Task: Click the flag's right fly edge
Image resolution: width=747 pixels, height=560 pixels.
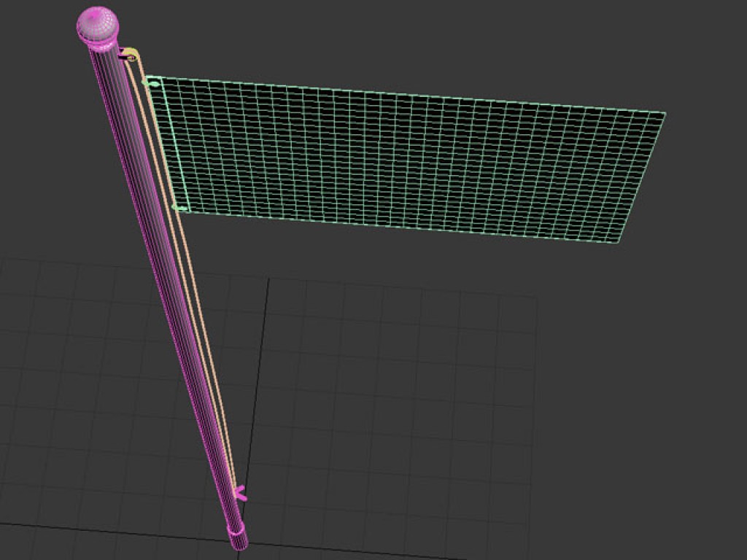Action: click(x=642, y=177)
